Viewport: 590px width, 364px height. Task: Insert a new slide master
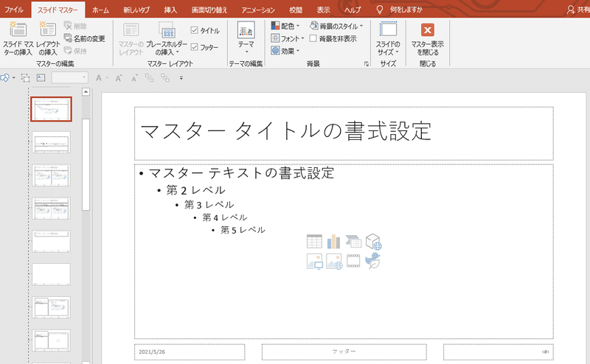(x=18, y=38)
